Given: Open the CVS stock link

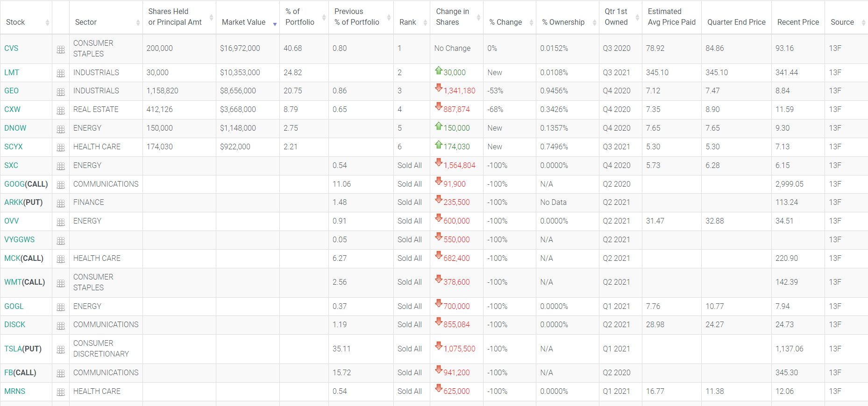Looking at the screenshot, I should [11, 49].
